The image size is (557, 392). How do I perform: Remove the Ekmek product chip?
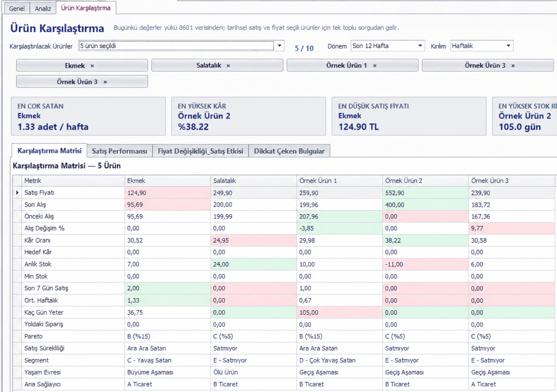coord(92,66)
